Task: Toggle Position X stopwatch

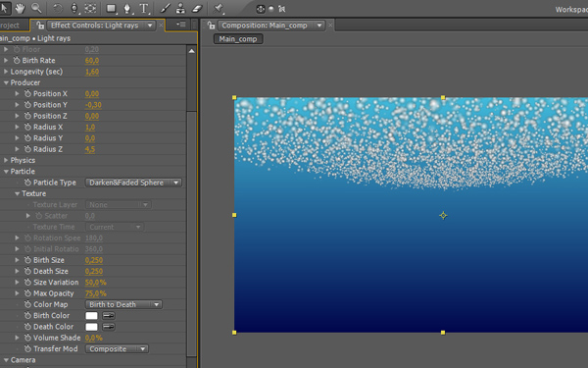Action: (27, 94)
